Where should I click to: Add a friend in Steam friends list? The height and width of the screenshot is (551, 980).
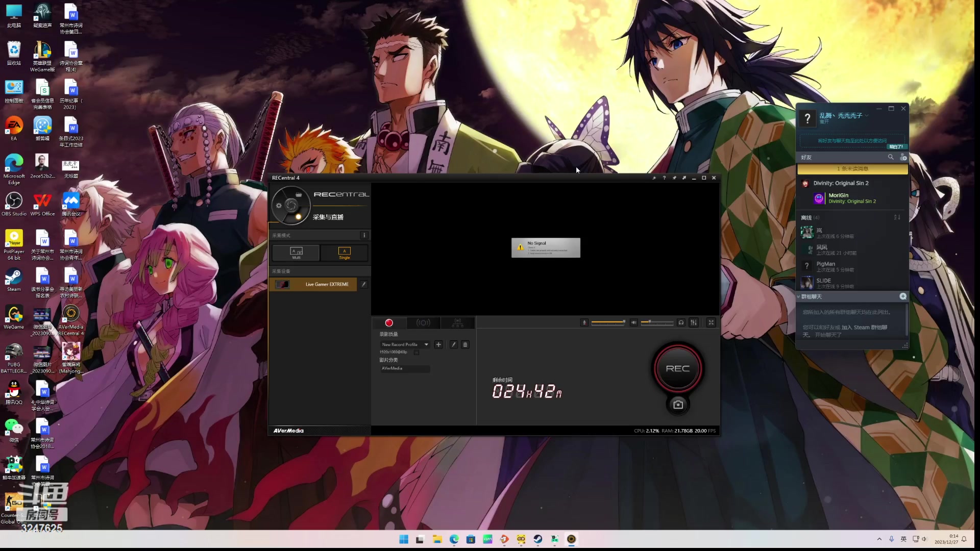click(903, 157)
